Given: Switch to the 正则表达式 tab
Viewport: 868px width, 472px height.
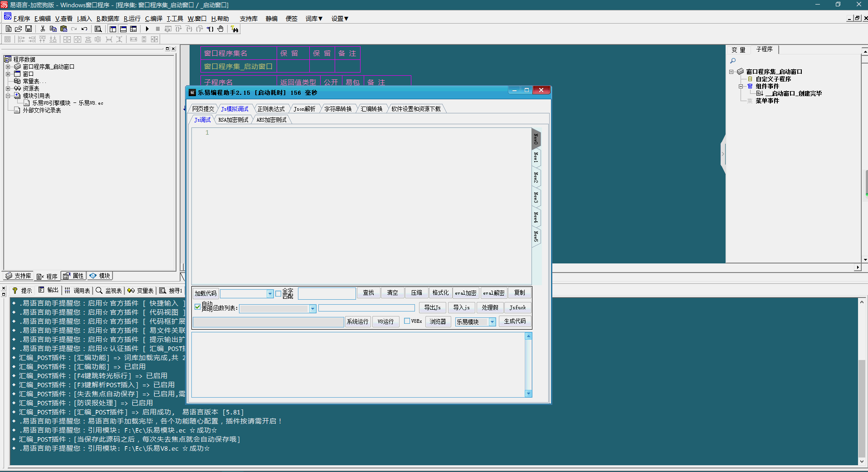Looking at the screenshot, I should tap(271, 109).
